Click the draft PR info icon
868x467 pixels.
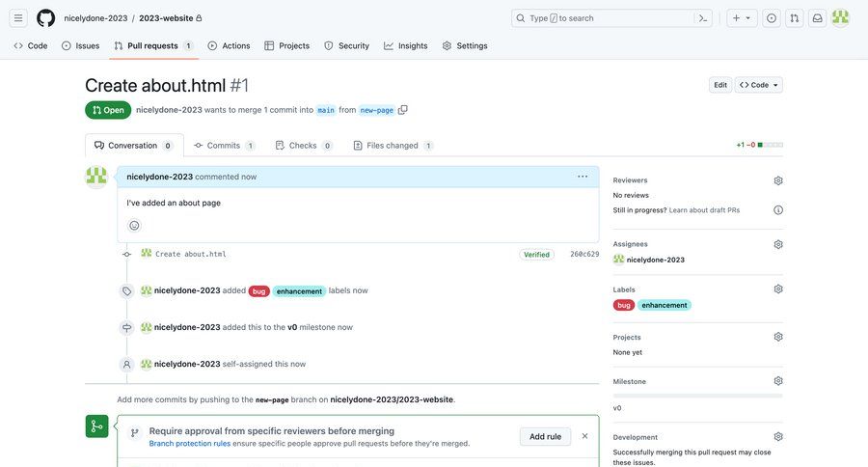778,210
